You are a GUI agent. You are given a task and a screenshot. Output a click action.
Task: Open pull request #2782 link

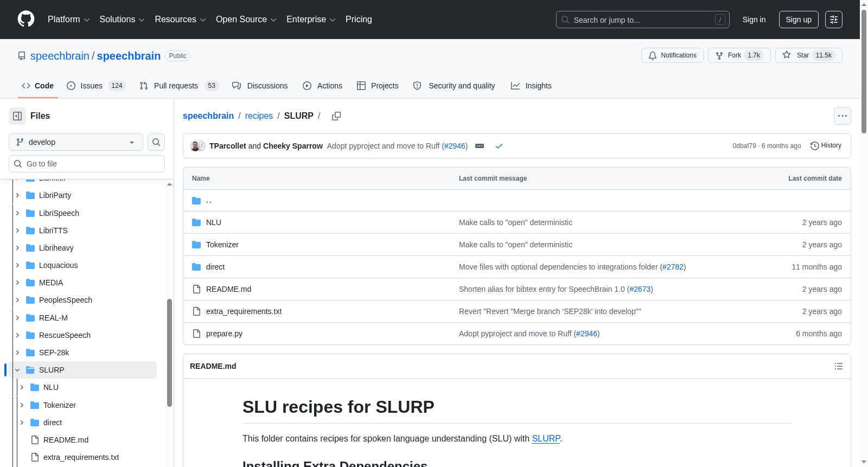coord(673,267)
